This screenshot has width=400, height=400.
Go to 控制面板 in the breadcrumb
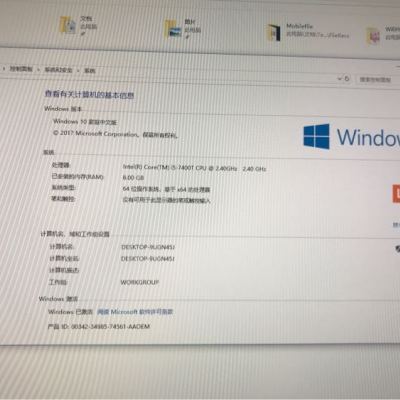coord(21,69)
